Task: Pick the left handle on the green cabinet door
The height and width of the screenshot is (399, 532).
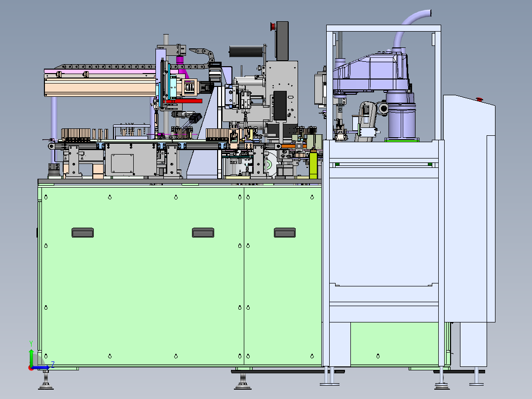Action: 82,233
